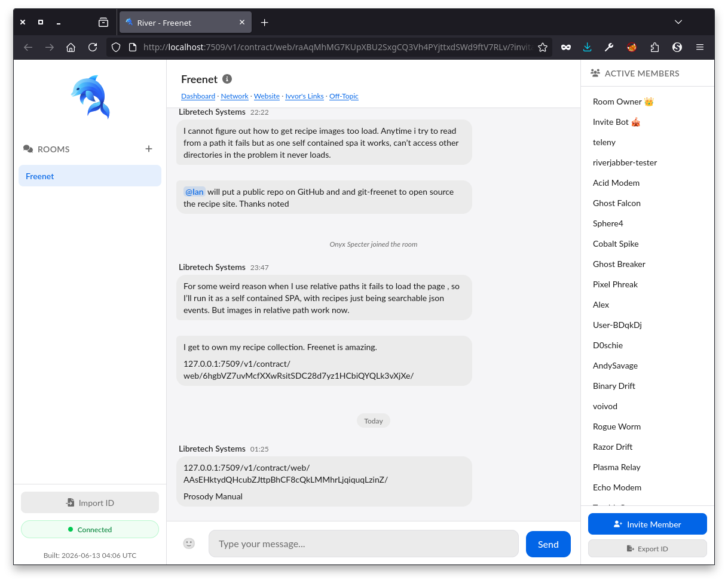Open the wrench developer tools icon
The height and width of the screenshot is (583, 728).
coord(609,47)
